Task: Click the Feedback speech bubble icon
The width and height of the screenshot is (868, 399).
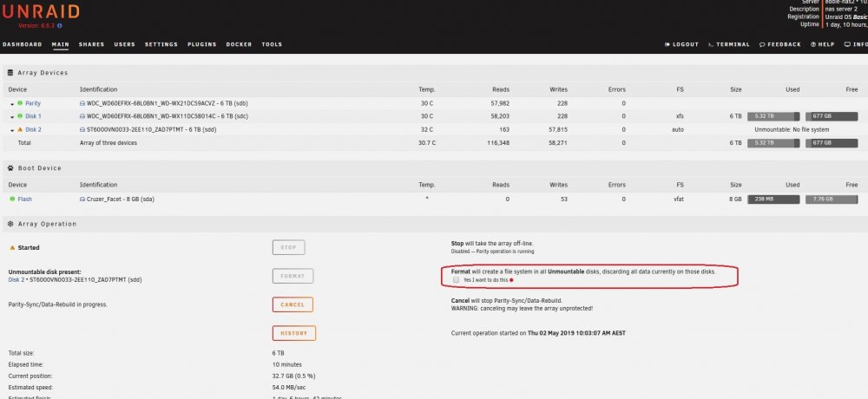Action: pyautogui.click(x=762, y=44)
